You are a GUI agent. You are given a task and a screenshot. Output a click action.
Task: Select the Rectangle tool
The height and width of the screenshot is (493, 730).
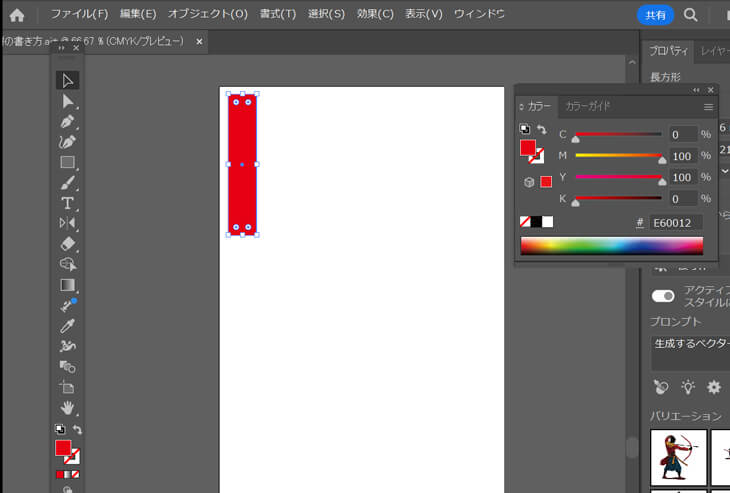[68, 162]
